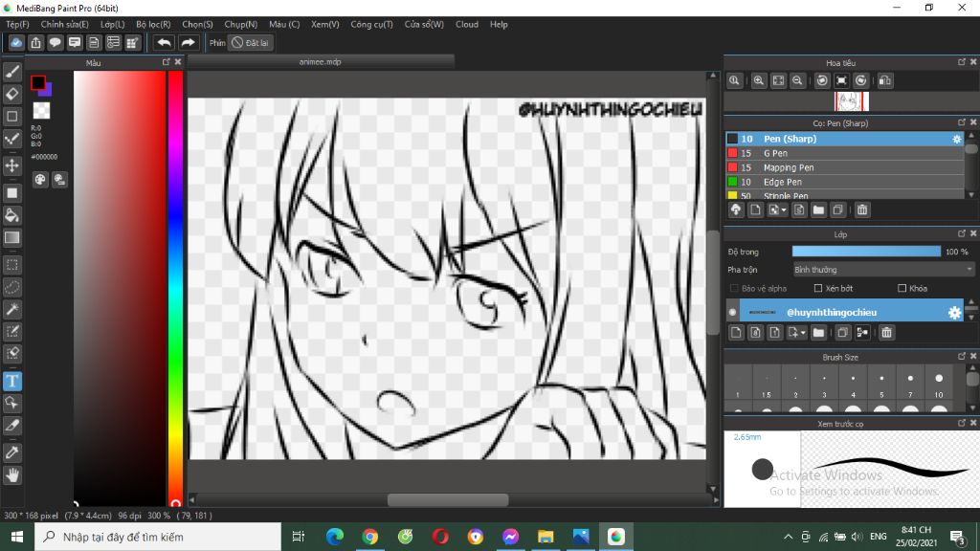Viewport: 980px width, 551px height.
Task: Click the Windows search box
Action: [x=158, y=537]
